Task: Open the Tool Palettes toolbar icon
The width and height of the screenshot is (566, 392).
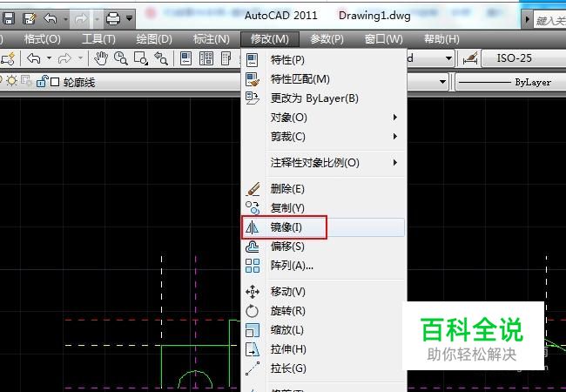Action: pyautogui.click(x=226, y=58)
